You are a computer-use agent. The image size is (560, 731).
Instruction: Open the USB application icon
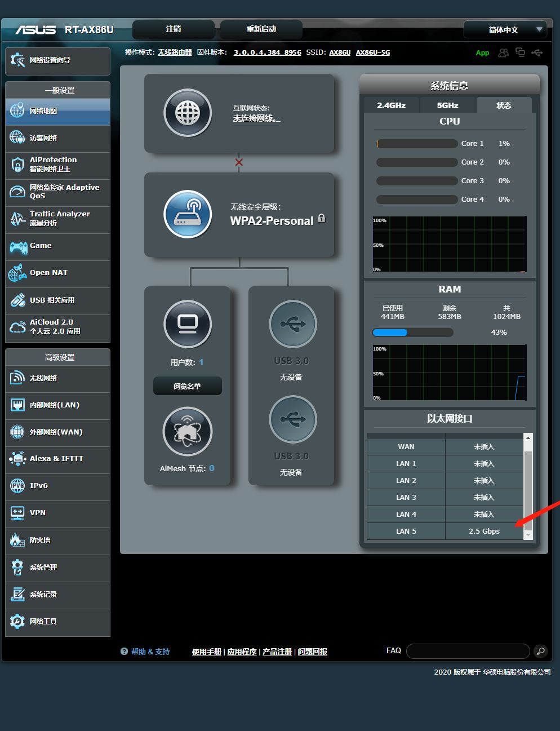17,300
